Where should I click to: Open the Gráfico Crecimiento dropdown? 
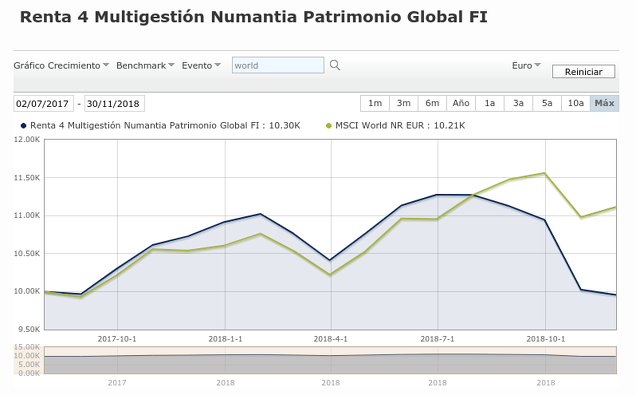pos(61,65)
